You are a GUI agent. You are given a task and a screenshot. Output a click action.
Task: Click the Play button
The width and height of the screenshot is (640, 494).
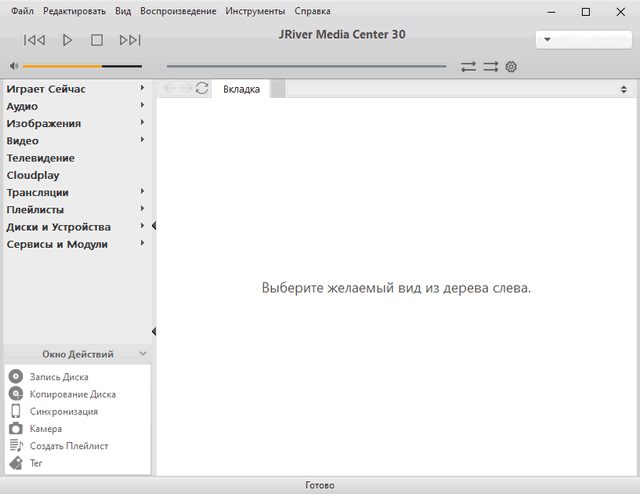(67, 40)
